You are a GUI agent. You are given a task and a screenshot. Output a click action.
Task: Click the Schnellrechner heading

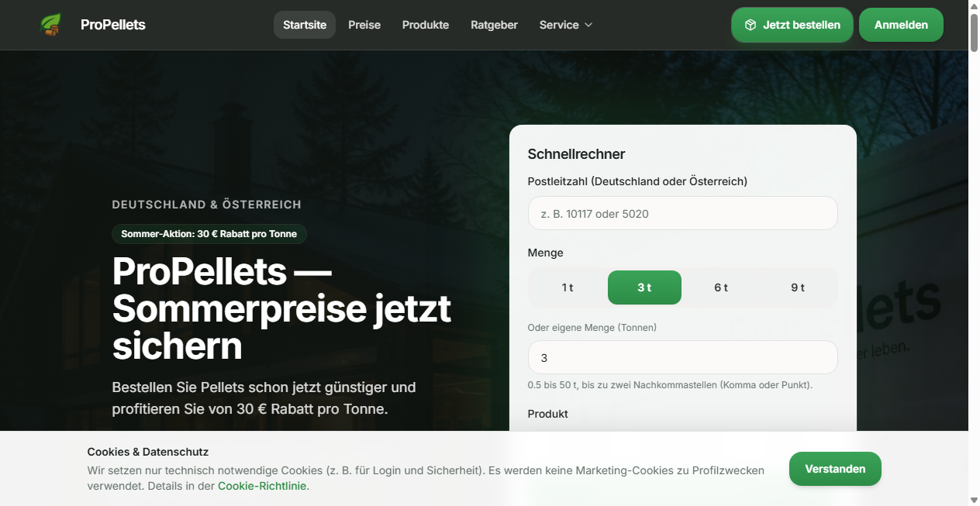pyautogui.click(x=576, y=154)
